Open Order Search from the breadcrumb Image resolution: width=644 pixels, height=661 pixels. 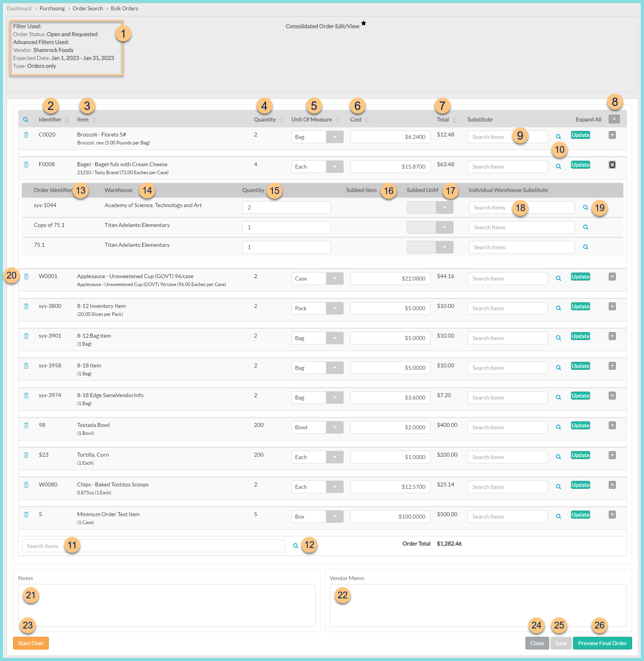pyautogui.click(x=87, y=8)
